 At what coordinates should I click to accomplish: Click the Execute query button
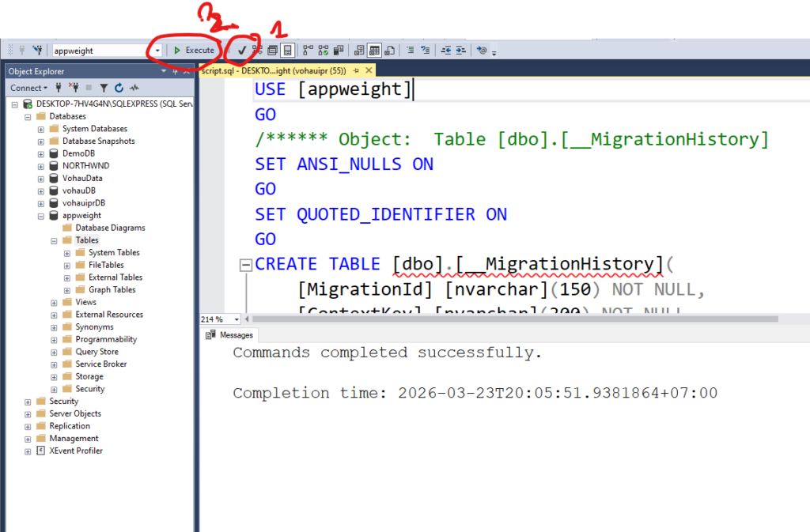pyautogui.click(x=195, y=50)
